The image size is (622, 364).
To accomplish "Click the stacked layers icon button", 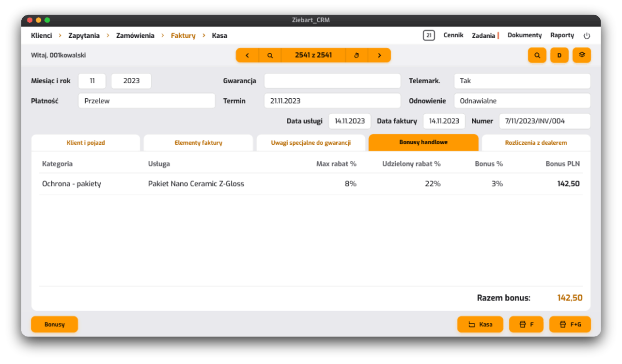I will click(582, 55).
